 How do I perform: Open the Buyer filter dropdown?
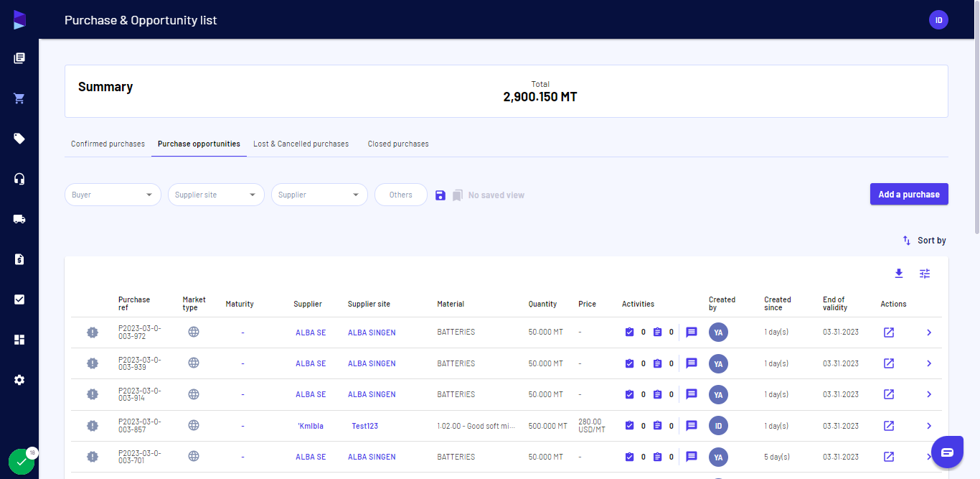tap(113, 195)
